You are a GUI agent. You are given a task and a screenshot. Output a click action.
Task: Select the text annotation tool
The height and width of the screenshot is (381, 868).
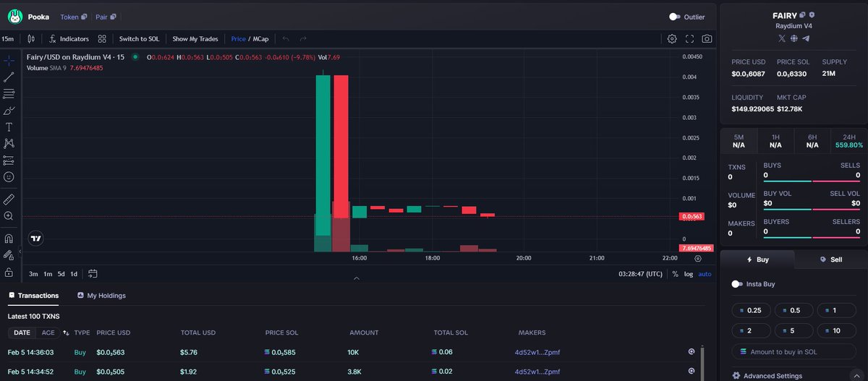pos(9,127)
